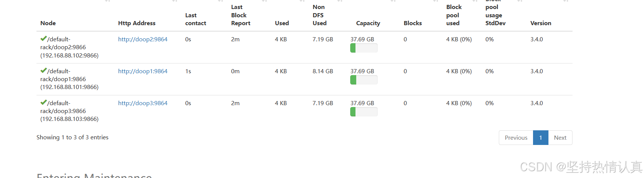Click the Entering Maintenance section heading

coord(94,175)
